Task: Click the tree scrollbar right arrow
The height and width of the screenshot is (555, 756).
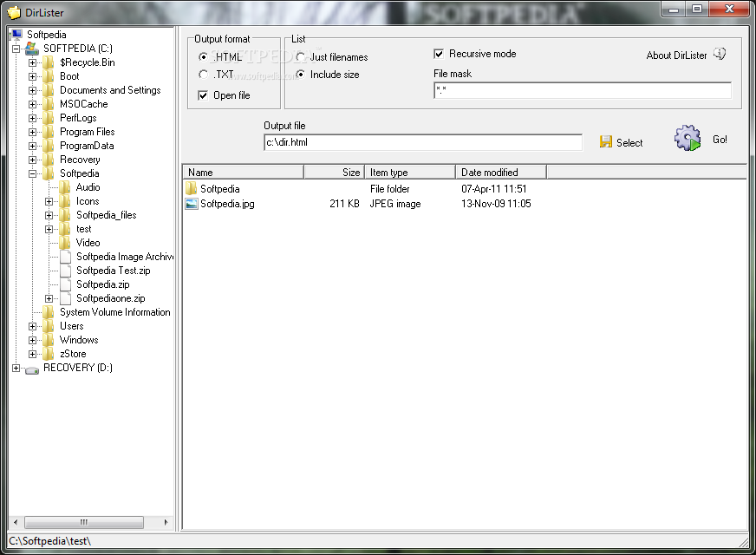Action: coord(166,522)
